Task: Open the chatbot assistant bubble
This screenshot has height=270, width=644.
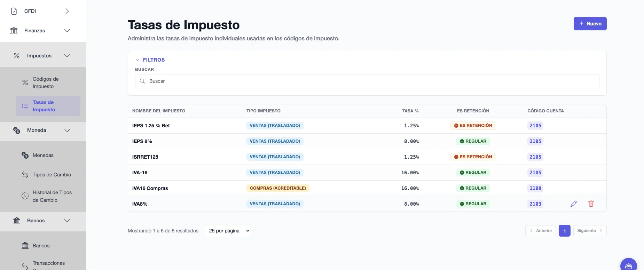Action: click(629, 266)
